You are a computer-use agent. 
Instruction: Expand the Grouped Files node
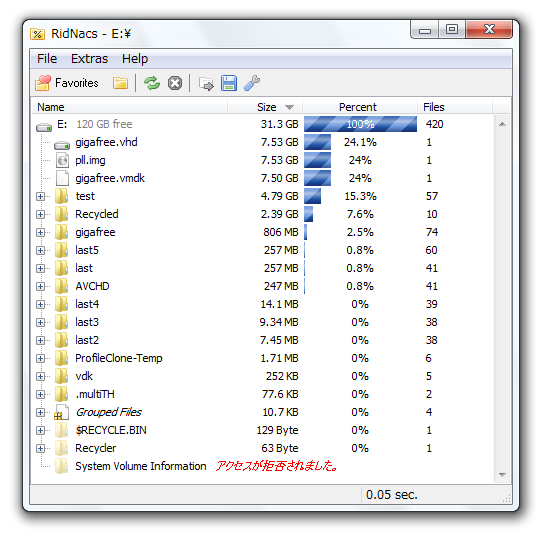pos(40,412)
